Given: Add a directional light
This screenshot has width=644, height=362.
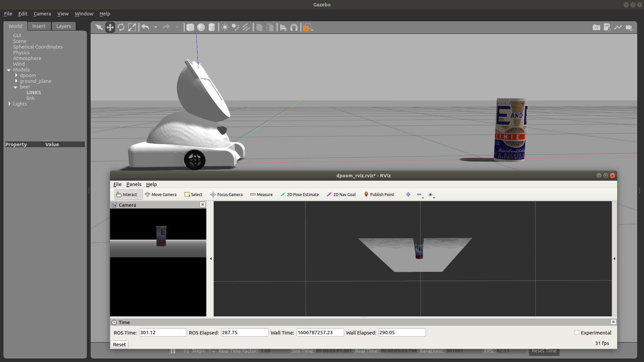Looking at the screenshot, I should click(x=246, y=27).
